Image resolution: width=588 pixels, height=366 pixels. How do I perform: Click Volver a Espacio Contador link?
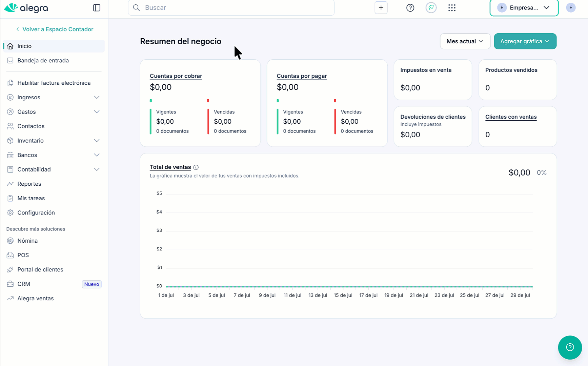pos(55,29)
